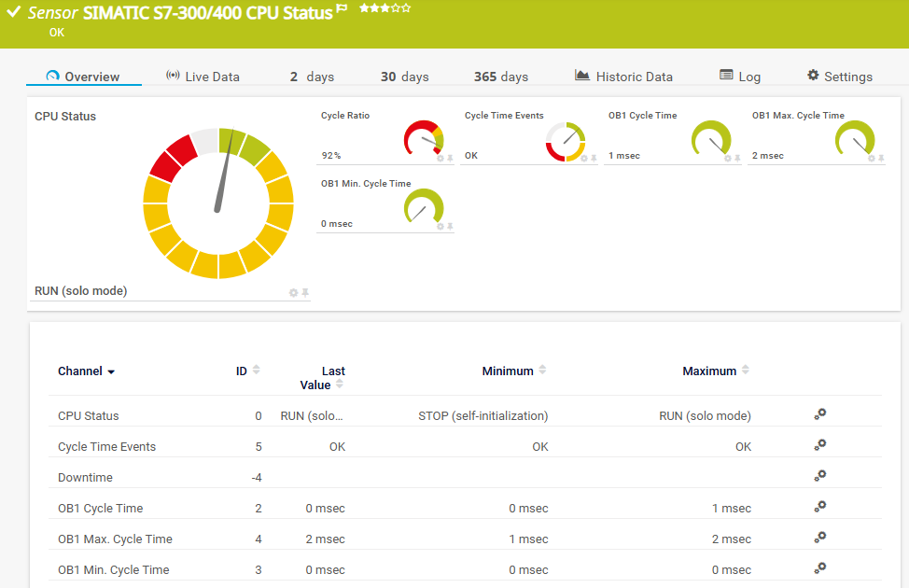Sort table by Channel column arrow
Screen dimensions: 909x588
111,371
